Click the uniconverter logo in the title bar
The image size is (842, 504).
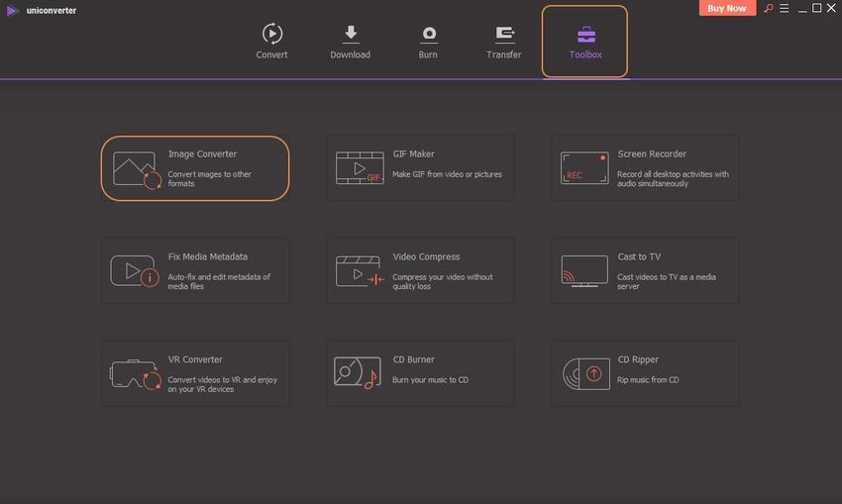(12, 10)
